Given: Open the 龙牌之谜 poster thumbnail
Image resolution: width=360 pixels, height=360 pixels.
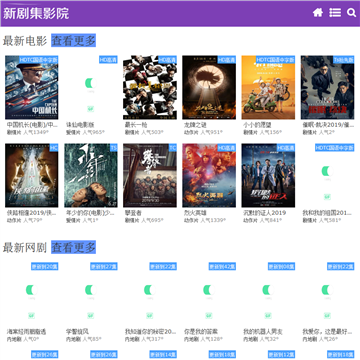Looking at the screenshot, I should [x=209, y=87].
